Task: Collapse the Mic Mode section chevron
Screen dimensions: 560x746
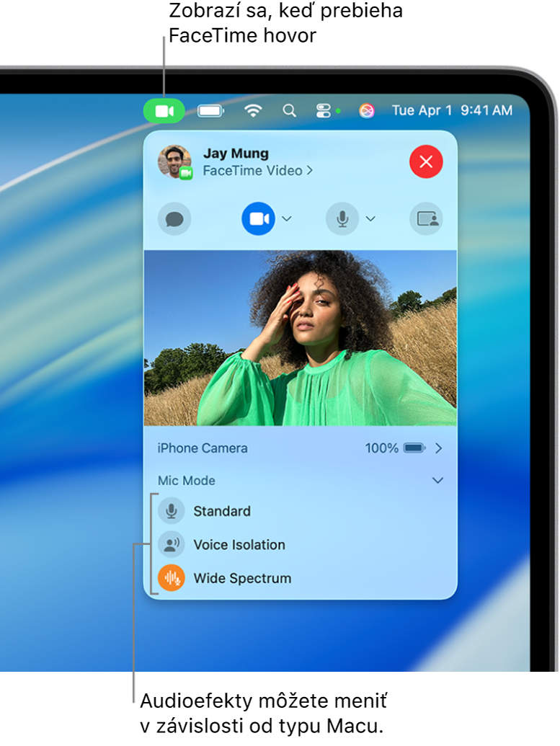Action: pos(437,481)
